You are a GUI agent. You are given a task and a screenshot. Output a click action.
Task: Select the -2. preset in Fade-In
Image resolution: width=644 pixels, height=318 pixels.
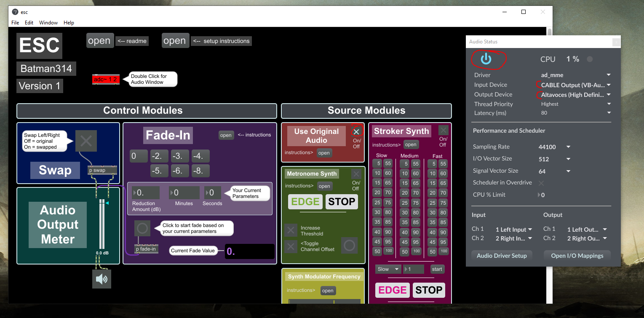[159, 156]
